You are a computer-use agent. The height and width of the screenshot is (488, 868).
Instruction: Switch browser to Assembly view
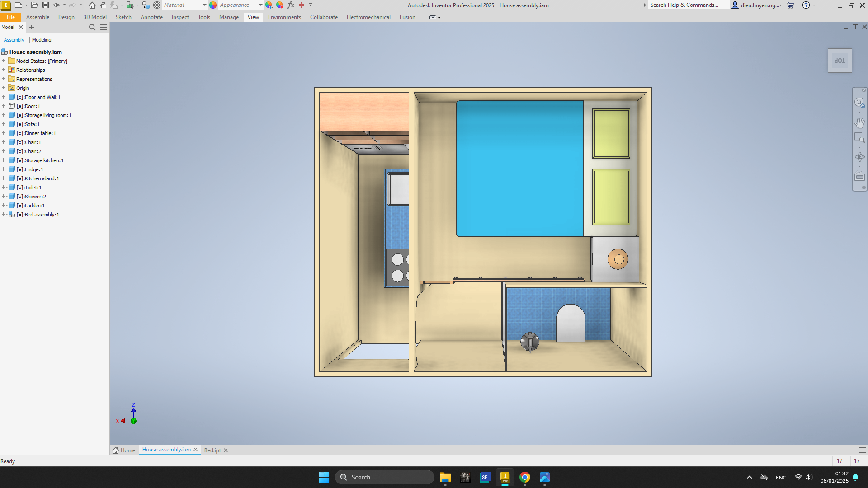tap(14, 40)
